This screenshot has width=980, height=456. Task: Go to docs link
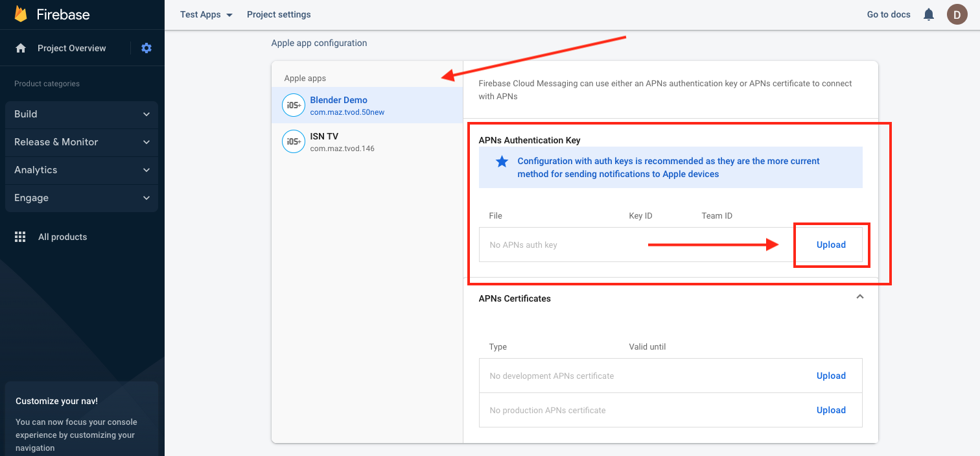[x=889, y=14]
